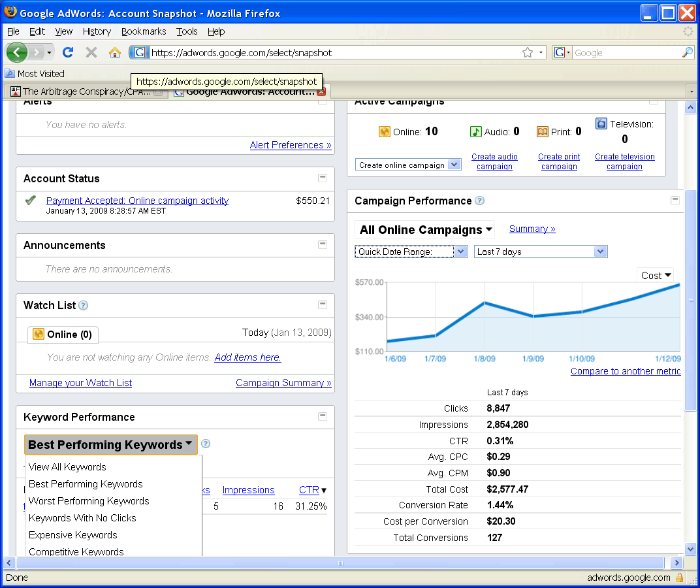The width and height of the screenshot is (700, 588).
Task: Click the Summary link beside campaigns selector
Action: tap(532, 229)
